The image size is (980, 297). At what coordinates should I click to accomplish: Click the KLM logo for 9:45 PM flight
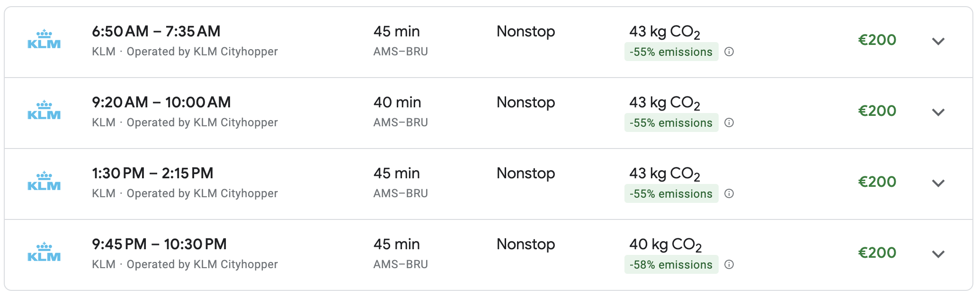click(x=44, y=253)
